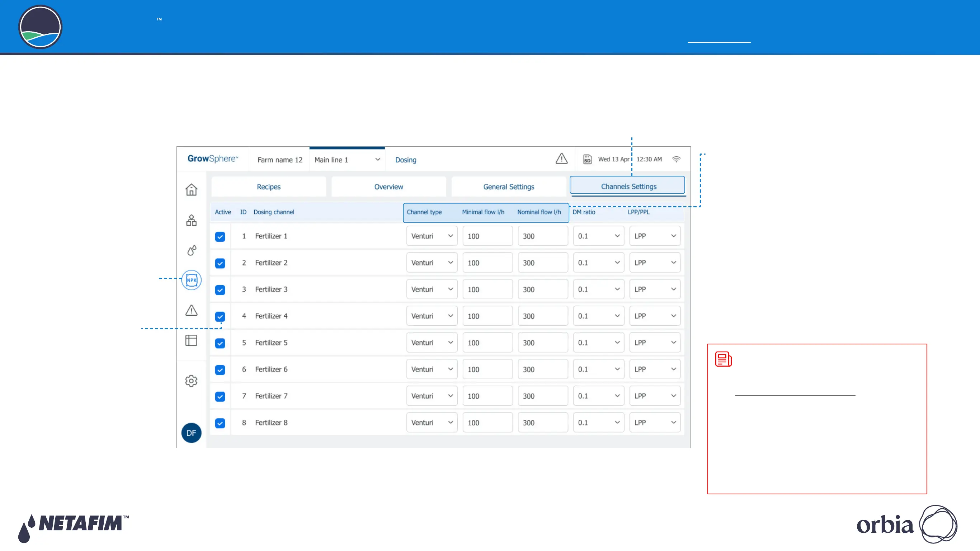
Task: Toggle Active checkbox for Fertilizer 5
Action: pyautogui.click(x=220, y=343)
